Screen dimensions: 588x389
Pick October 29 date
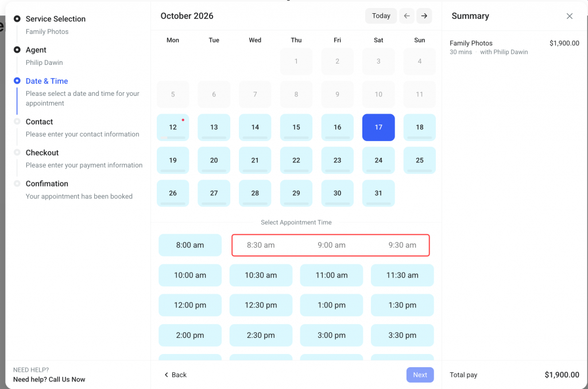tap(296, 193)
